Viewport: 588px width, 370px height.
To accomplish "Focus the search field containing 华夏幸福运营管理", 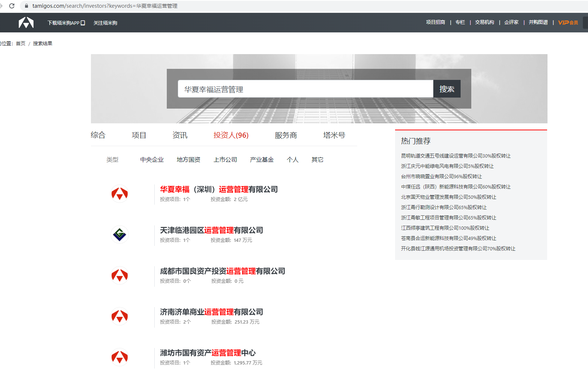I will tap(306, 89).
